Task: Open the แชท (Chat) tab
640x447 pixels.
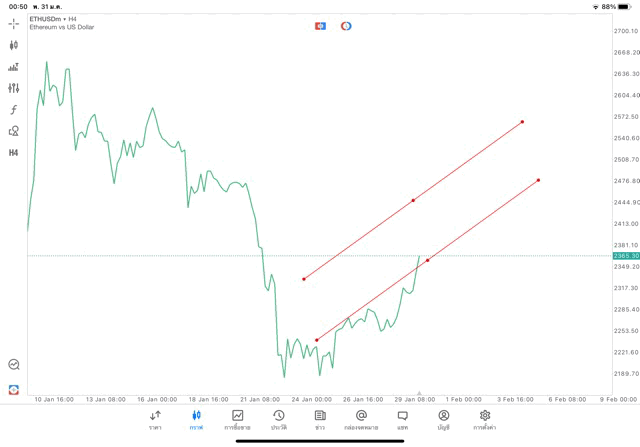Action: tap(402, 420)
